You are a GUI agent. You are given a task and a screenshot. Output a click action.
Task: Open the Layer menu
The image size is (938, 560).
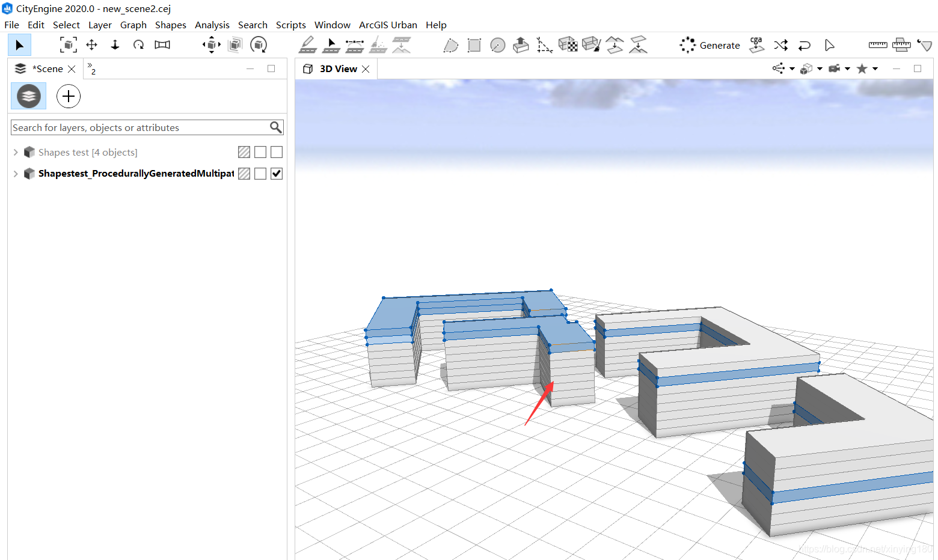coord(100,25)
